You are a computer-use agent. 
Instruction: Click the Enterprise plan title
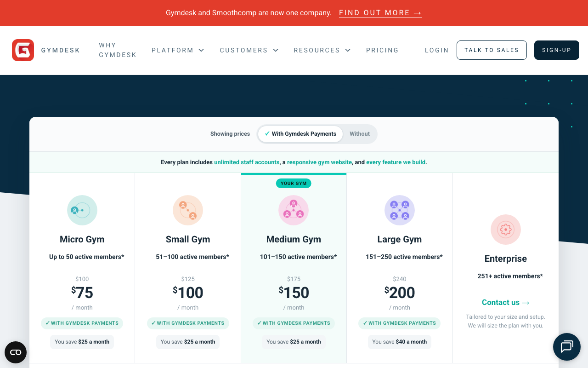coord(506,259)
